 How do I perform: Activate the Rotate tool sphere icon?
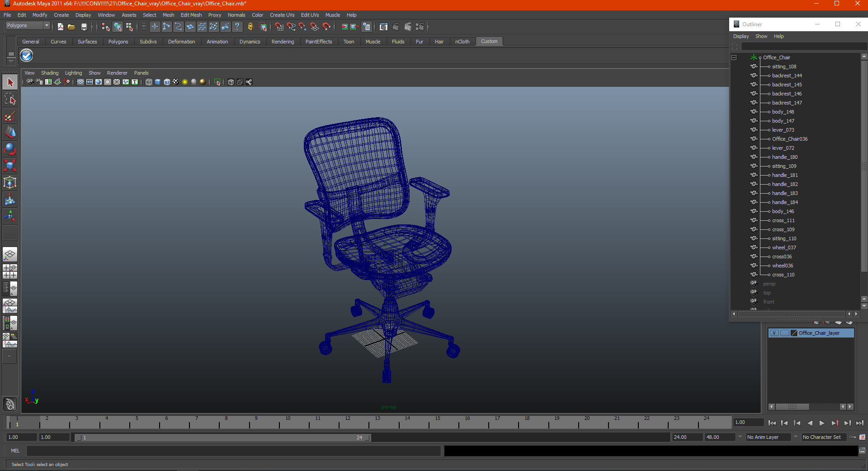pos(10,149)
